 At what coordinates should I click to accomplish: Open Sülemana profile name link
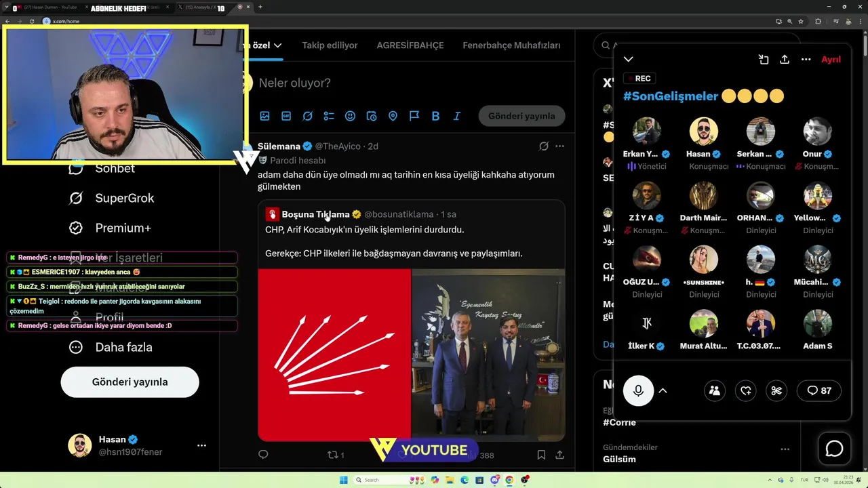tap(279, 146)
